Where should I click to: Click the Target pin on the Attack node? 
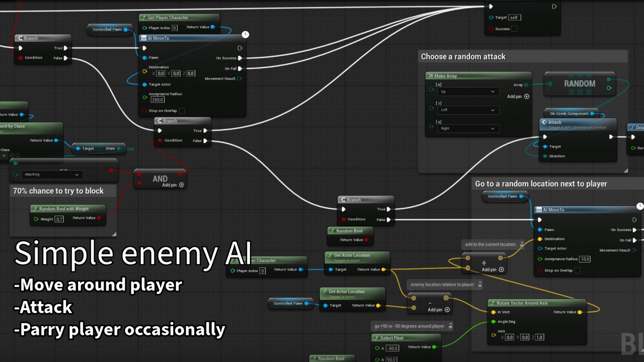tap(544, 146)
